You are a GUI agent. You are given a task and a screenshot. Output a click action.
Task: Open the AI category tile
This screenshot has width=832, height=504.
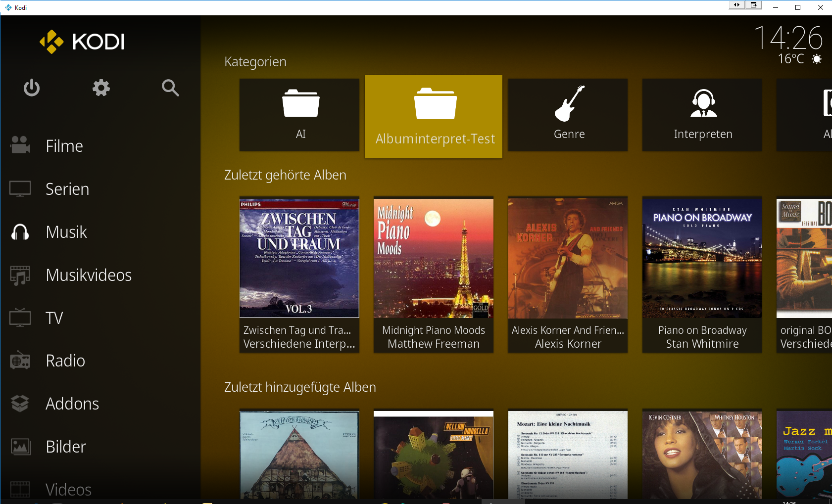point(299,115)
